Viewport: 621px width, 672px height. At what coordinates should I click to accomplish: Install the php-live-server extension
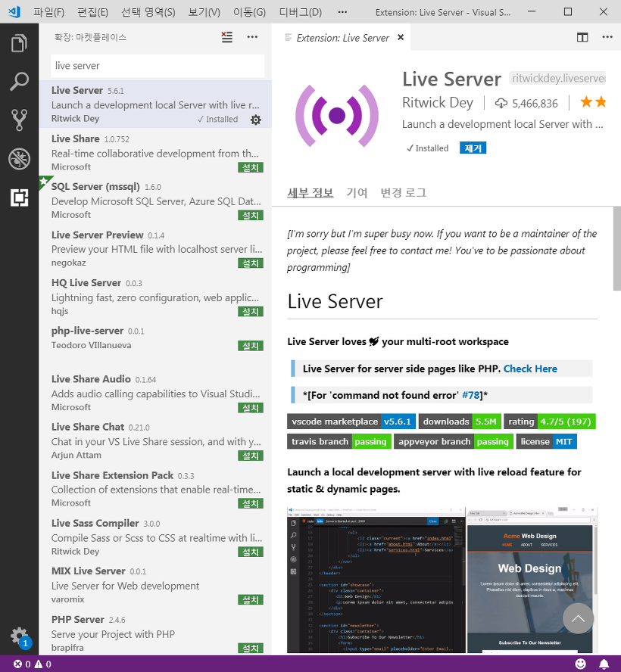click(251, 346)
